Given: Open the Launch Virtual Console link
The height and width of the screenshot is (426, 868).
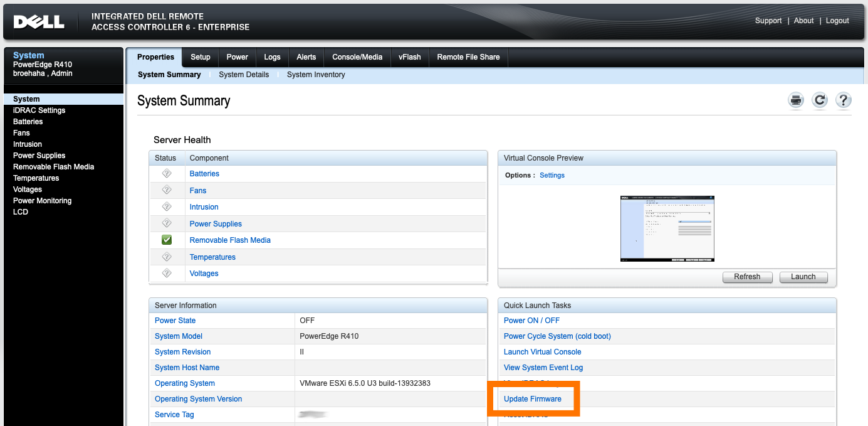Looking at the screenshot, I should point(543,352).
